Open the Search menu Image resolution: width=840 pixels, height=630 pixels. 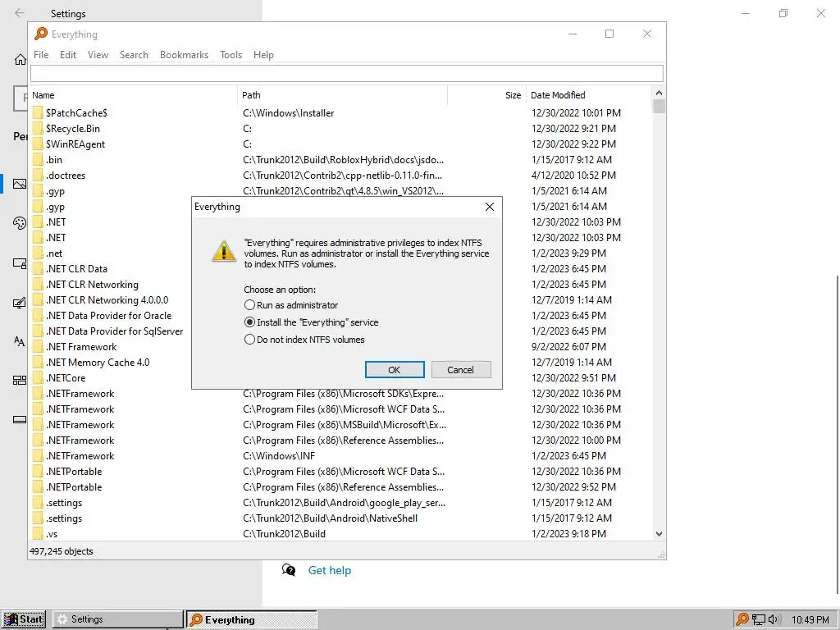coord(134,55)
